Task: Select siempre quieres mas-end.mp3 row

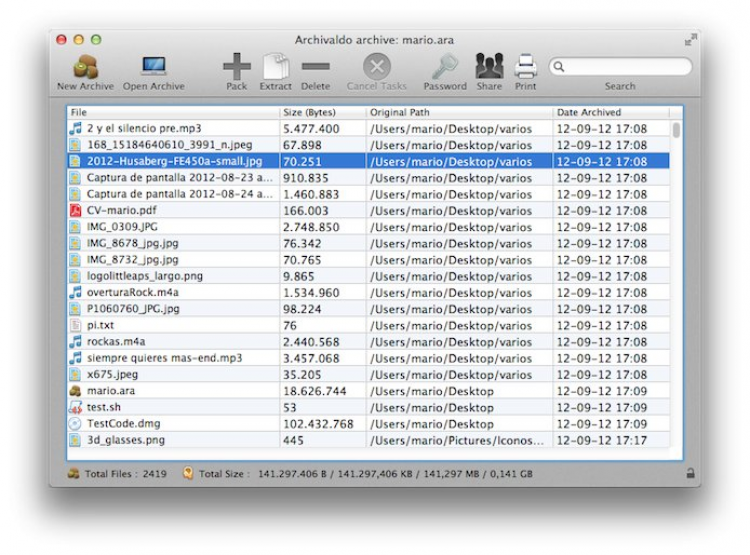Action: [368, 358]
